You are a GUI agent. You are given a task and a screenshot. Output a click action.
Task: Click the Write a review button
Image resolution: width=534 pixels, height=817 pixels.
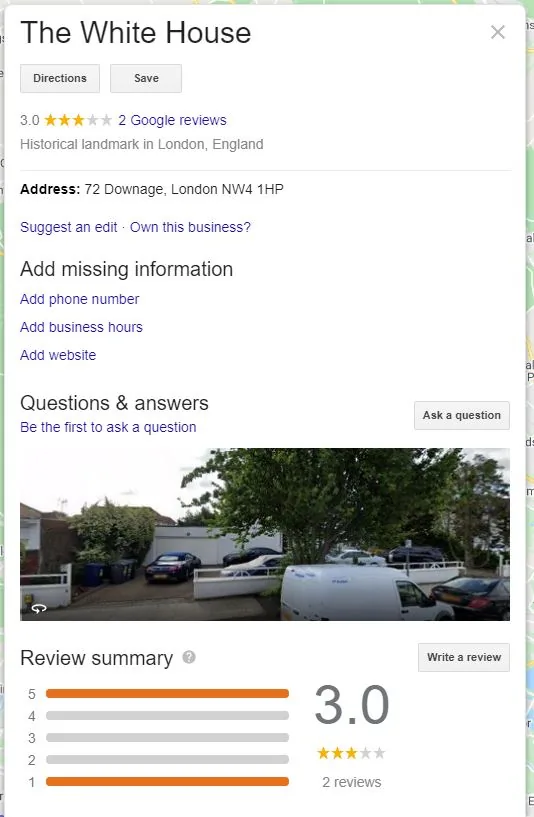(x=464, y=657)
